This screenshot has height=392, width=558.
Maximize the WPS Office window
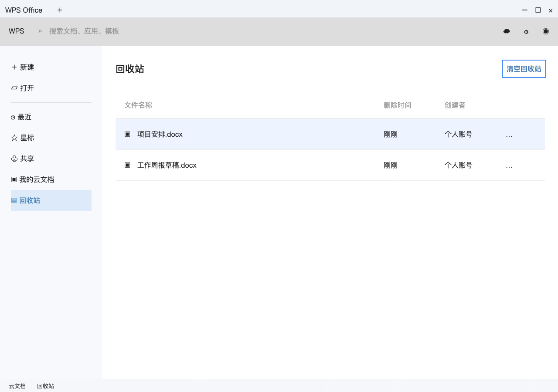(x=538, y=10)
